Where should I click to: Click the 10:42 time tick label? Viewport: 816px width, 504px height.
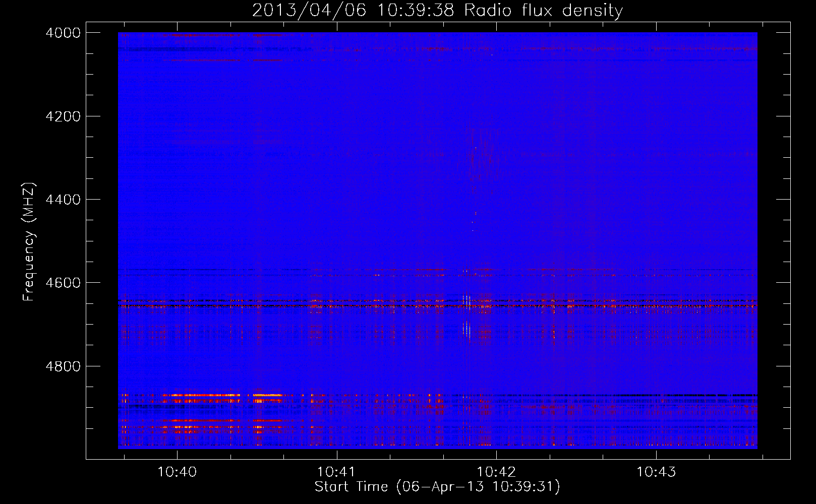pyautogui.click(x=496, y=472)
